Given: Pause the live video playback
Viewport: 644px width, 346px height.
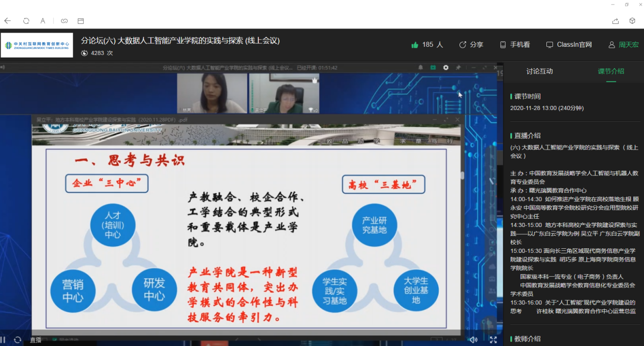Looking at the screenshot, I should [x=3, y=340].
